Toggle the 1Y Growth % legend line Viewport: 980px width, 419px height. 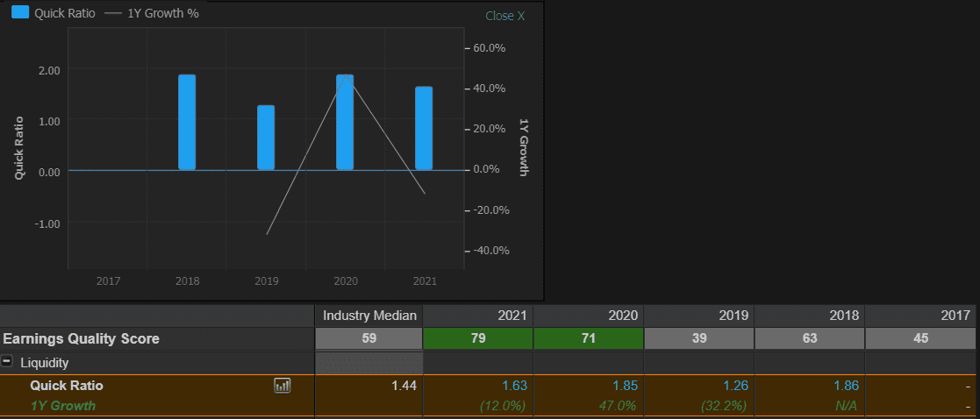pyautogui.click(x=162, y=13)
